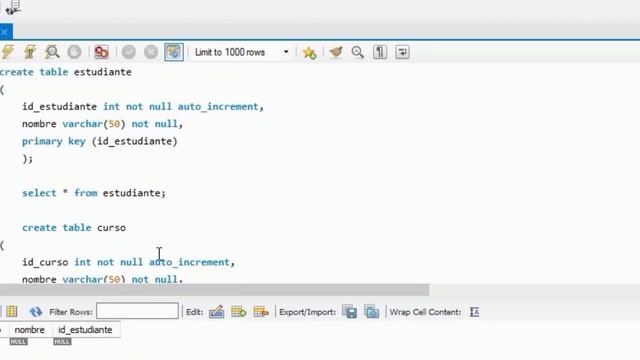The image size is (640, 360).
Task: Run Explain plan magnifier-lightning icon
Action: 52,52
